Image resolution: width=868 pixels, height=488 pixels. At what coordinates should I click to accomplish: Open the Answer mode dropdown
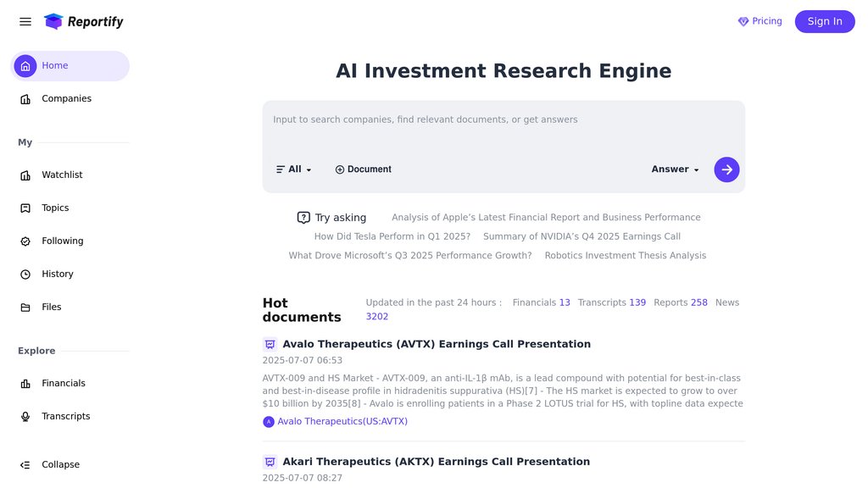(x=675, y=169)
